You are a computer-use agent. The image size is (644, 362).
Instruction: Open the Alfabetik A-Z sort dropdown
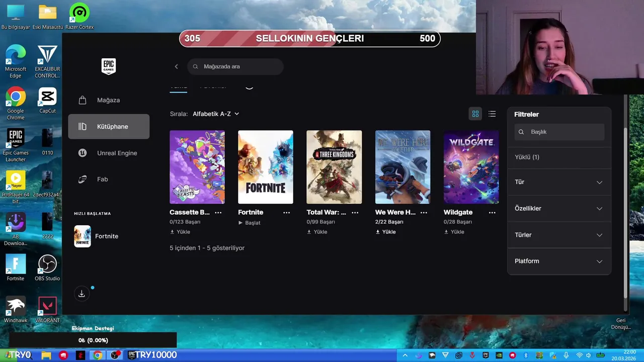click(x=216, y=114)
